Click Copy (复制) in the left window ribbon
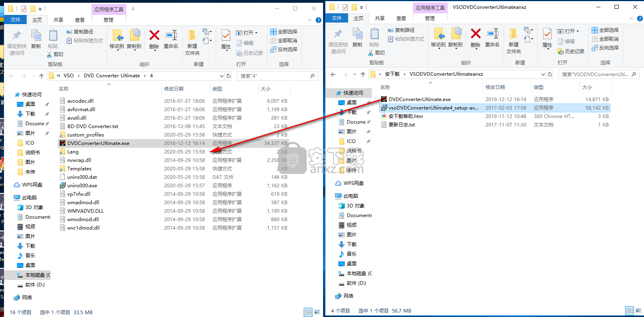Viewport: 644px width, 317px height. pyautogui.click(x=36, y=39)
